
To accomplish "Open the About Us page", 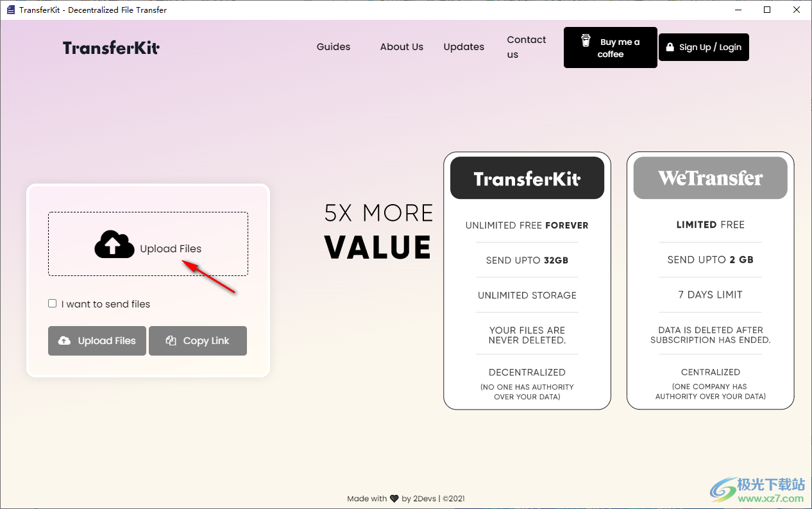I will [402, 47].
